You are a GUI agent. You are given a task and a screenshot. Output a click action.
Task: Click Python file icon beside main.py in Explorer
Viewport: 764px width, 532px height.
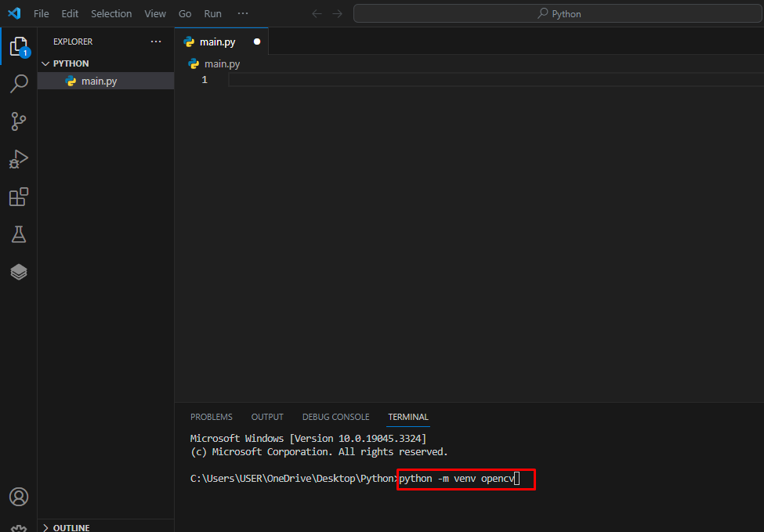pos(71,81)
